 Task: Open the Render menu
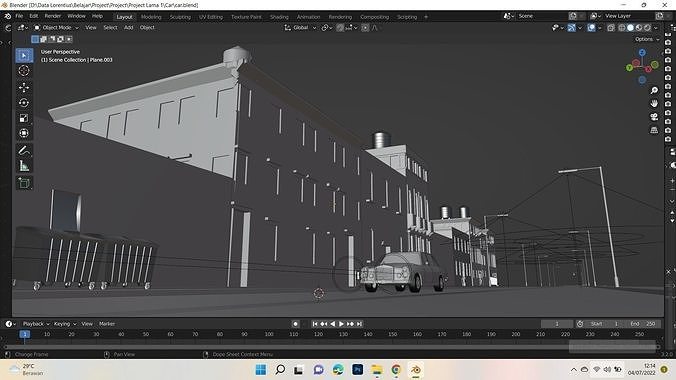53,16
